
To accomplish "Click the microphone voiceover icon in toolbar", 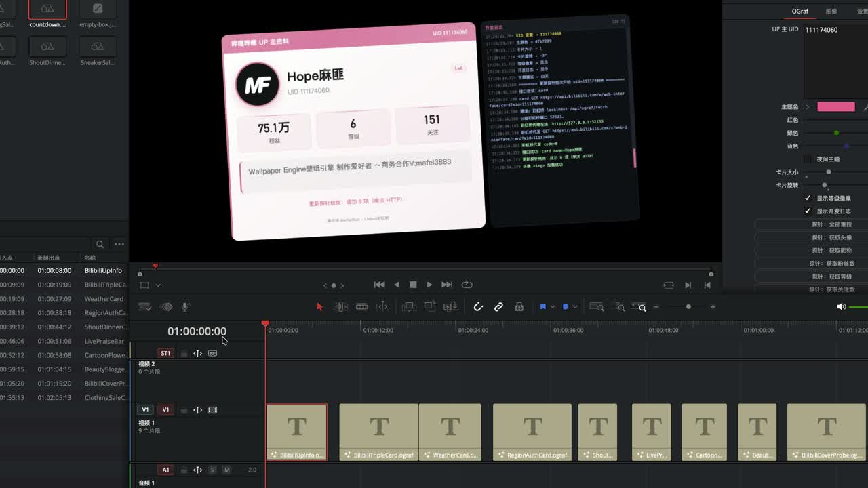I will (185, 307).
